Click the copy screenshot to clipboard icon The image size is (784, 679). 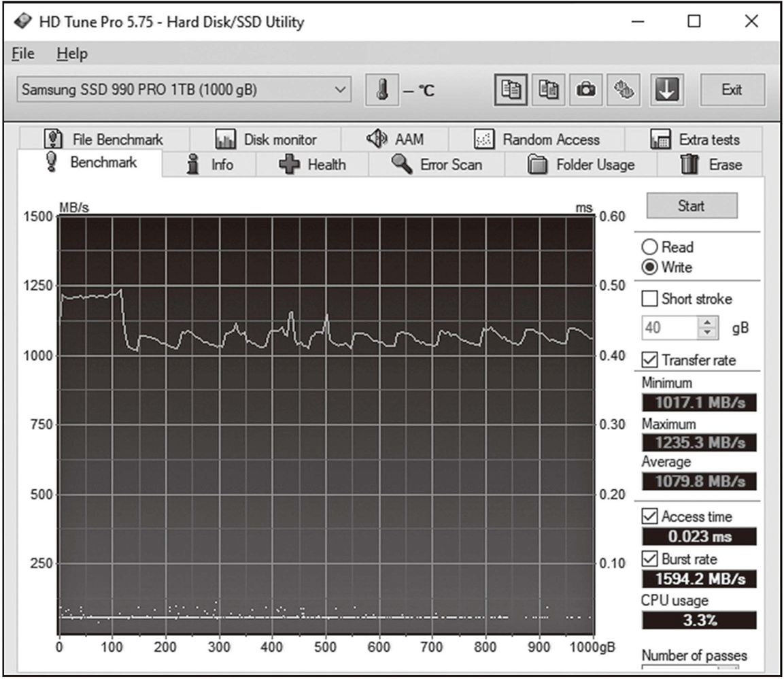coord(548,90)
